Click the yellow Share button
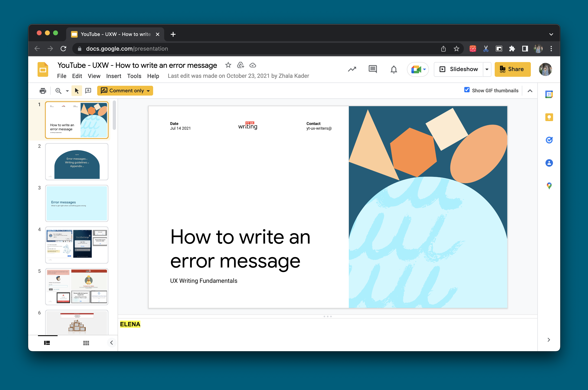588x390 pixels. (x=512, y=69)
